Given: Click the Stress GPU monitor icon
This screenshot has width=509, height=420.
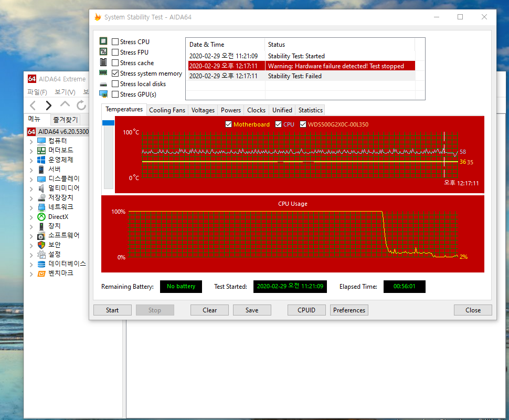Looking at the screenshot, I should click(x=103, y=94).
